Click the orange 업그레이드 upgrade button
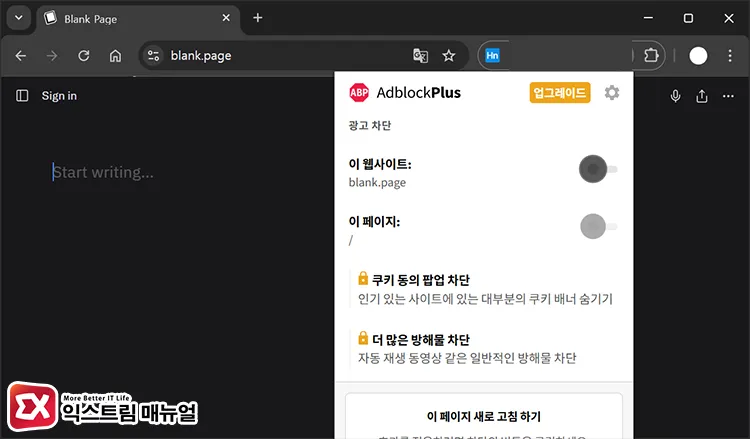Screen dimensions: 750x439 560,92
